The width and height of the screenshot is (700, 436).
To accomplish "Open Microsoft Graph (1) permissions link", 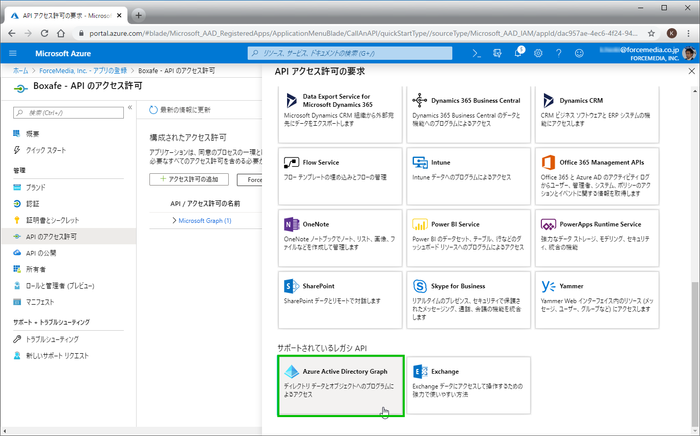I will click(x=205, y=220).
